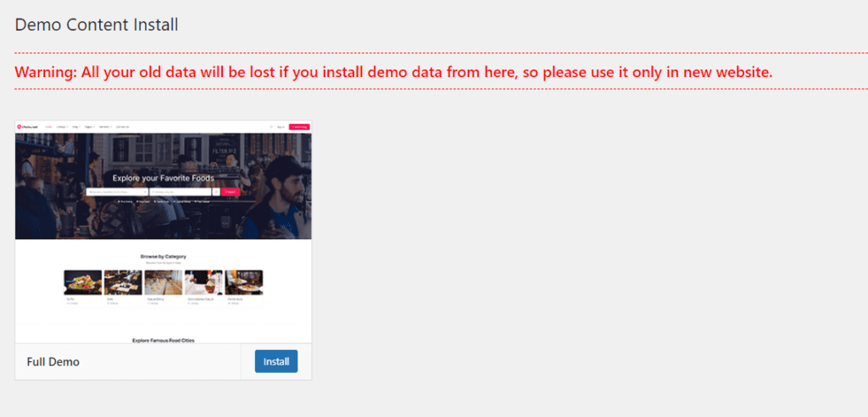The image size is (868, 417).
Task: Select the Contemporary Casual category image
Action: [203, 282]
